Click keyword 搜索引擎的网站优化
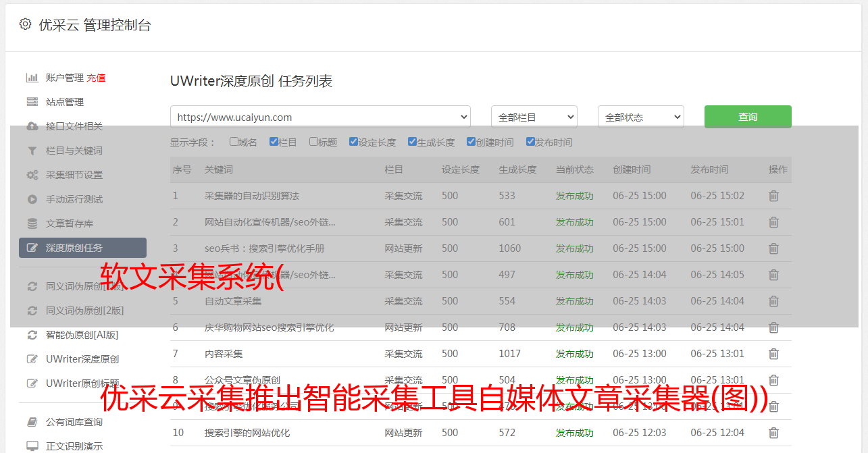The width and height of the screenshot is (868, 453). point(247,433)
